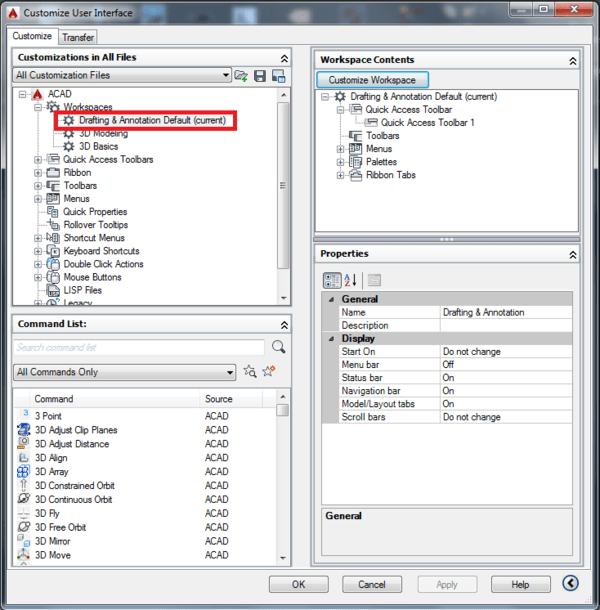Select Mouse Buttons in tree
This screenshot has width=600, height=610.
point(93,277)
